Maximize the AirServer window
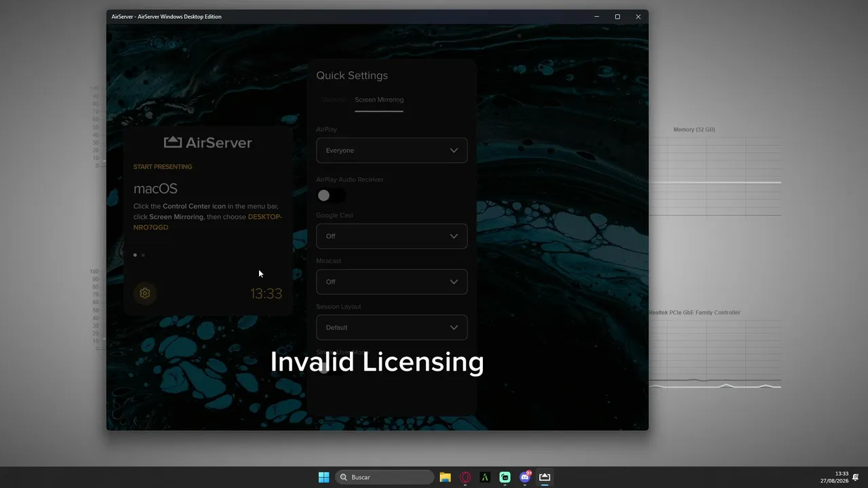868x488 pixels. 617,16
